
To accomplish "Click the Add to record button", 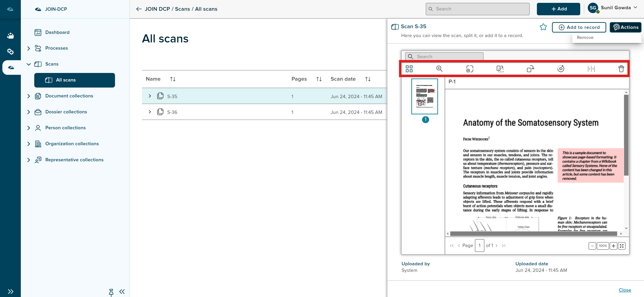I will (x=579, y=27).
